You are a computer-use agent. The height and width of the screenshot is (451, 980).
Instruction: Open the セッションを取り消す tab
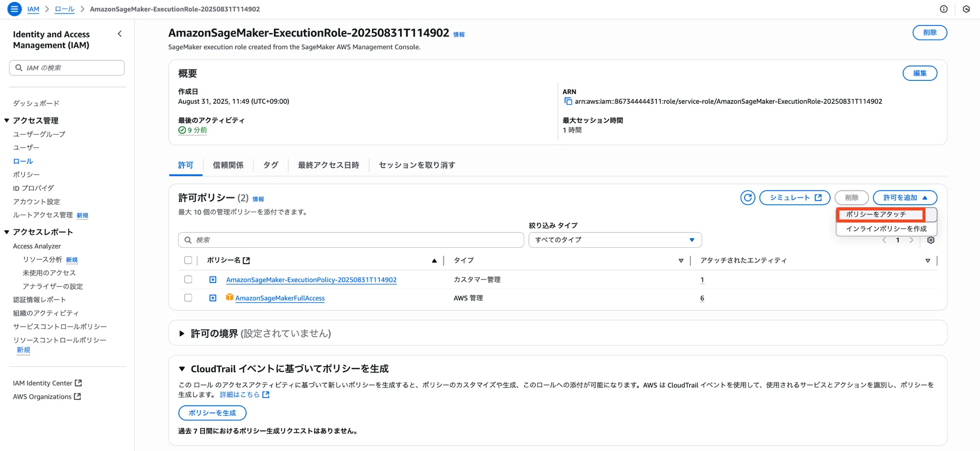417,165
